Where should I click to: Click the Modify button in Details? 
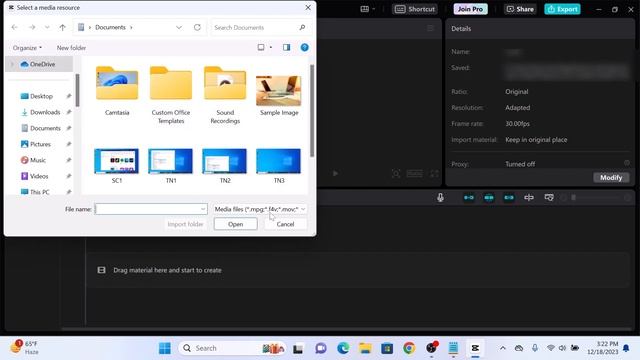coord(611,178)
